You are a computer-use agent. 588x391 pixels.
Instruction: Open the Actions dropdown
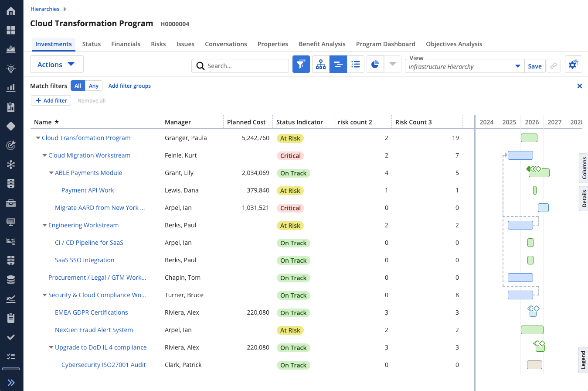57,64
